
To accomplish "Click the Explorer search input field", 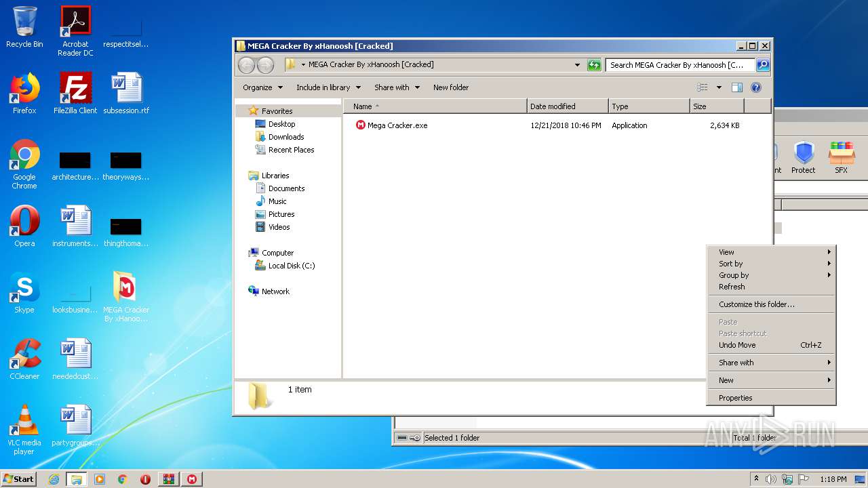I will (x=680, y=65).
